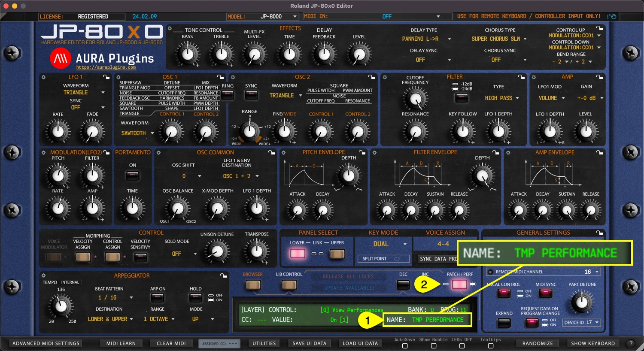Open the MODEL JP-8000 dropdown
Image resolution: width=644 pixels, height=351 pixels.
click(263, 16)
